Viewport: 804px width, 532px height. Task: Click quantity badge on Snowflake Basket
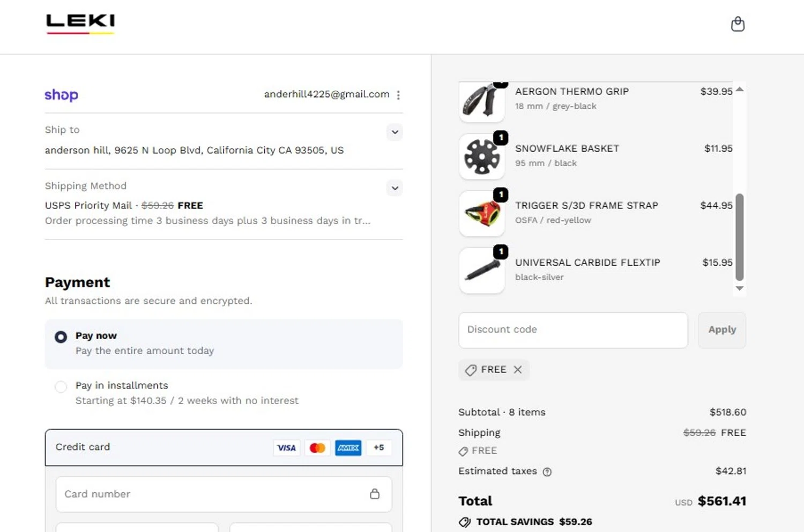501,138
